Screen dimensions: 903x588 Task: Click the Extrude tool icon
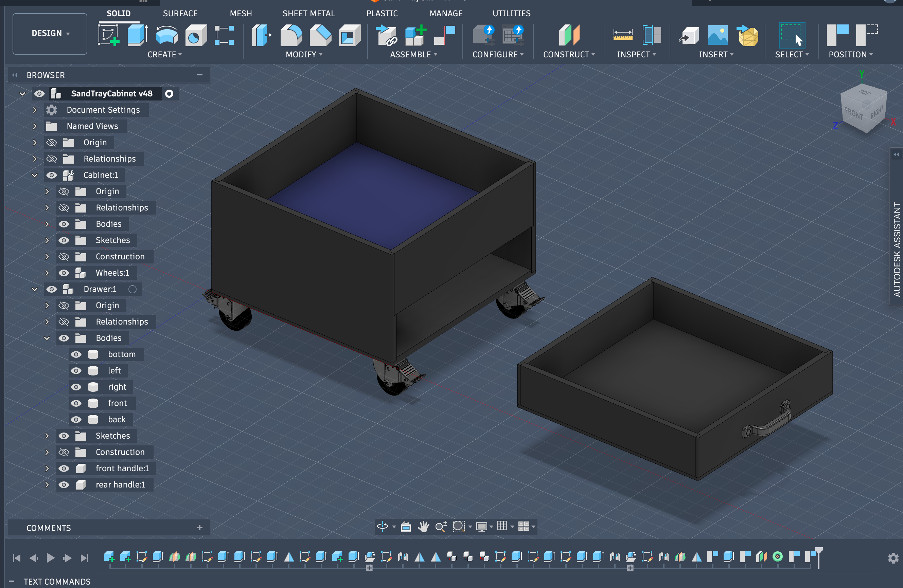137,35
